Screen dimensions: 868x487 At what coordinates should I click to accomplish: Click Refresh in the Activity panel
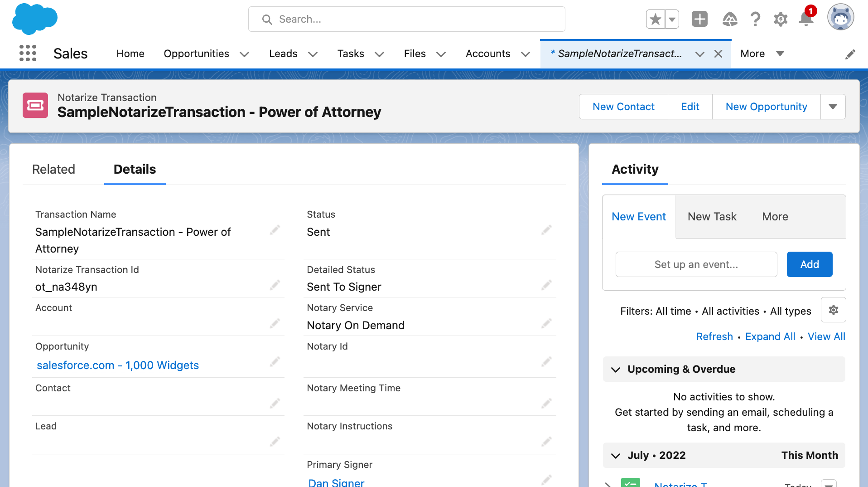coord(714,336)
